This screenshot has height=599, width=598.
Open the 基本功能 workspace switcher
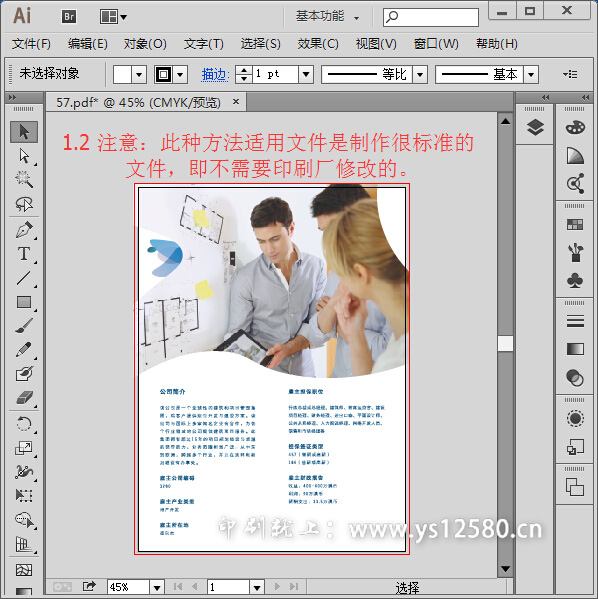[x=327, y=16]
